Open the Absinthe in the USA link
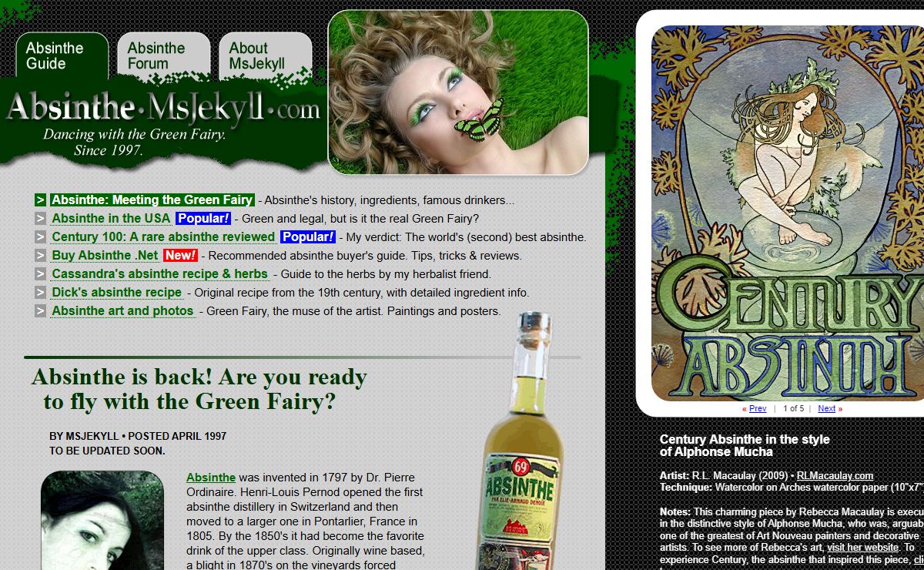The width and height of the screenshot is (924, 570). 111,219
